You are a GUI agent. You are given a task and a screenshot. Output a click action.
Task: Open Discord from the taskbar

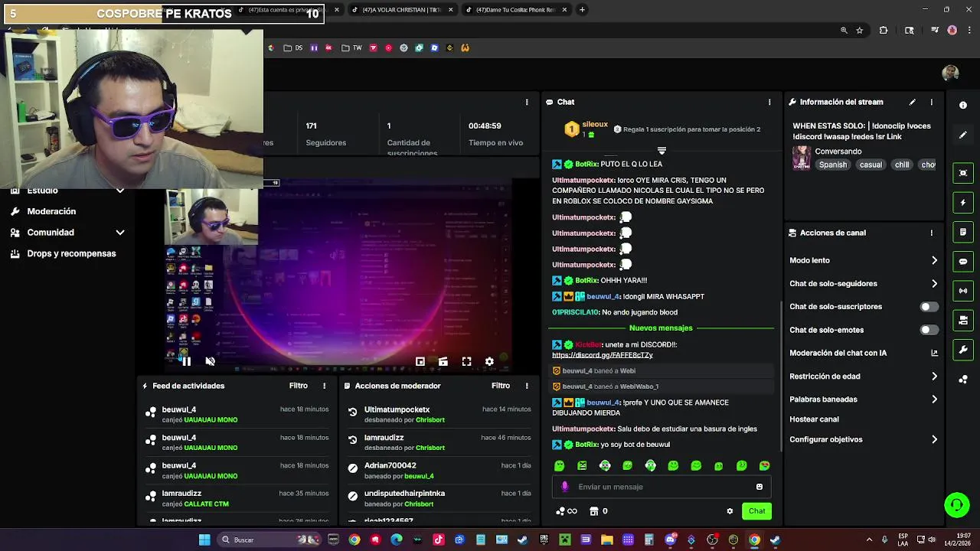click(x=670, y=540)
